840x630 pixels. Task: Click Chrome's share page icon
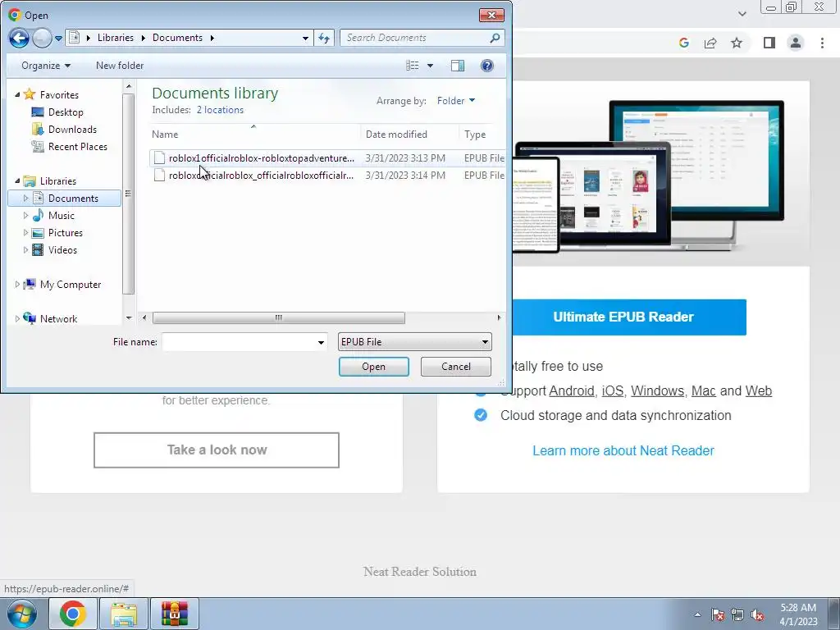[x=710, y=43]
